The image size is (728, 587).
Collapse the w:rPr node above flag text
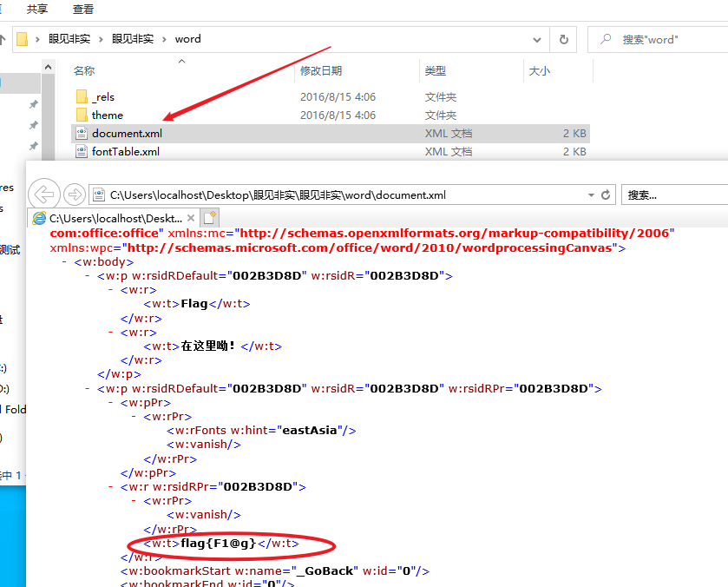tap(134, 500)
